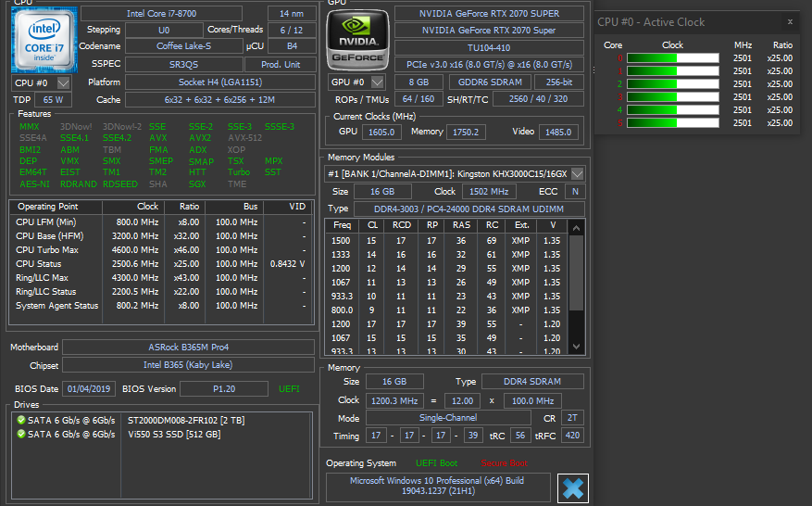Click the green UEFI label beside BIOS version

click(289, 389)
